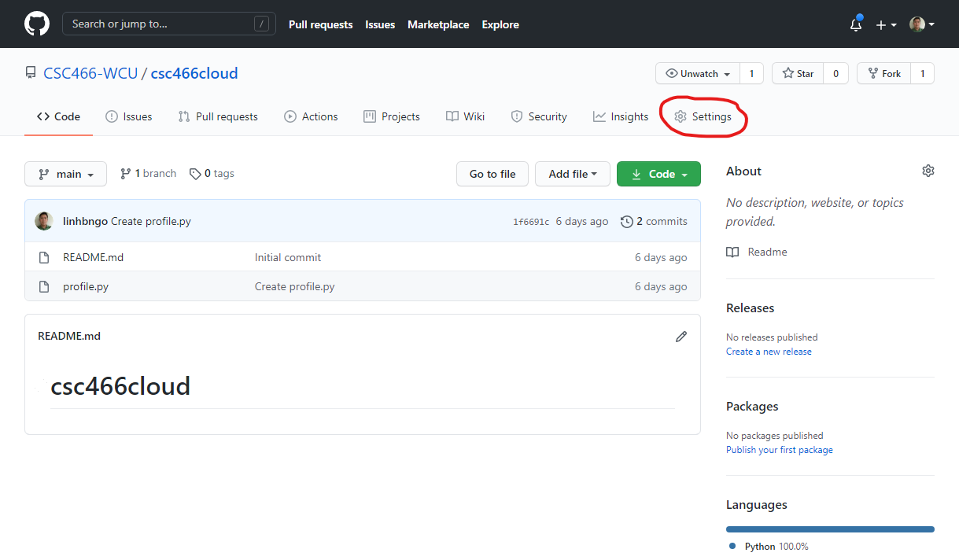
Task: Click the Python language bar
Action: click(x=829, y=529)
